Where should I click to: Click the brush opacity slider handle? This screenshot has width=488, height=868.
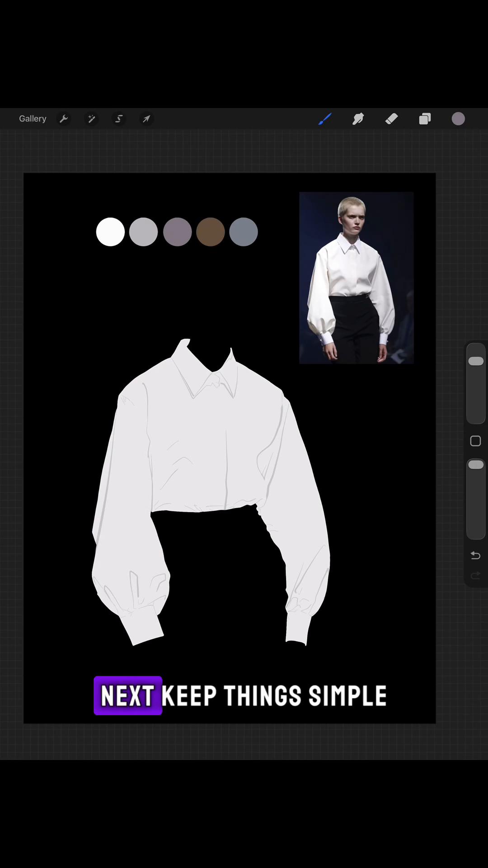[476, 465]
